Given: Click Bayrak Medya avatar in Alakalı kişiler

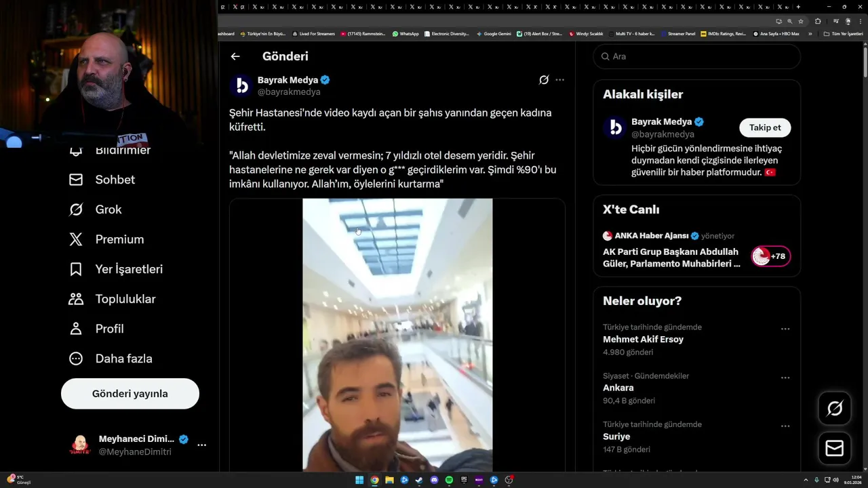Looking at the screenshot, I should pyautogui.click(x=615, y=127).
